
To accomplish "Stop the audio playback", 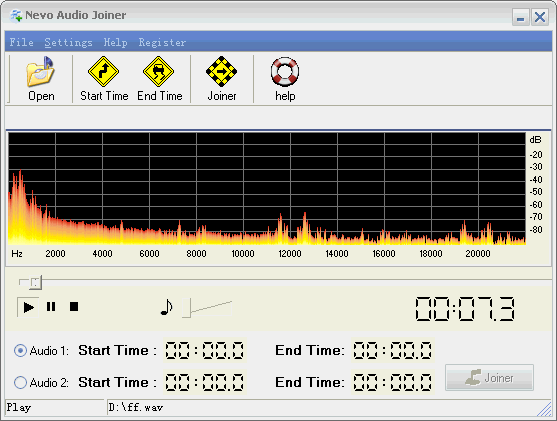I will pyautogui.click(x=74, y=307).
